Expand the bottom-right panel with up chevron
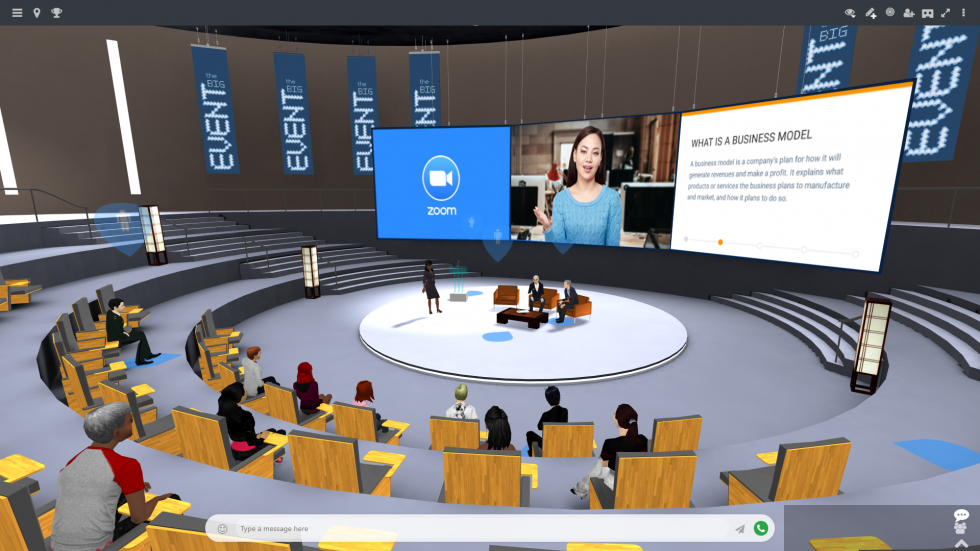Viewport: 980px width, 551px height. pos(961,543)
